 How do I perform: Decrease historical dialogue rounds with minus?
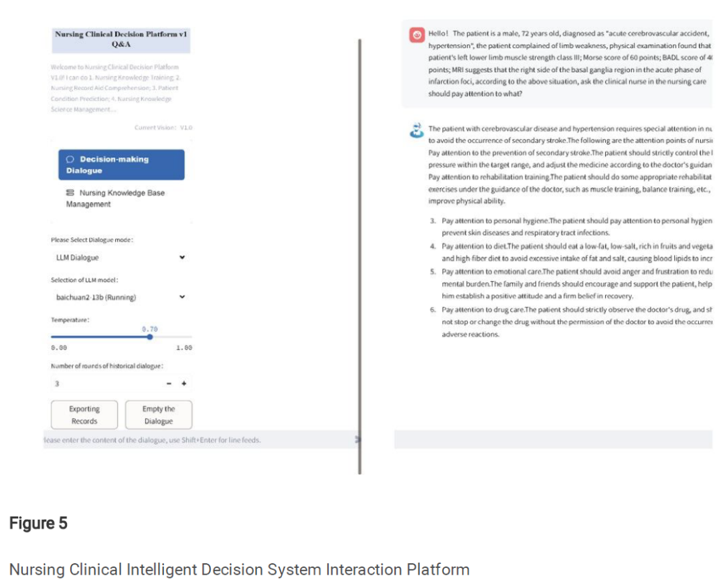(169, 383)
